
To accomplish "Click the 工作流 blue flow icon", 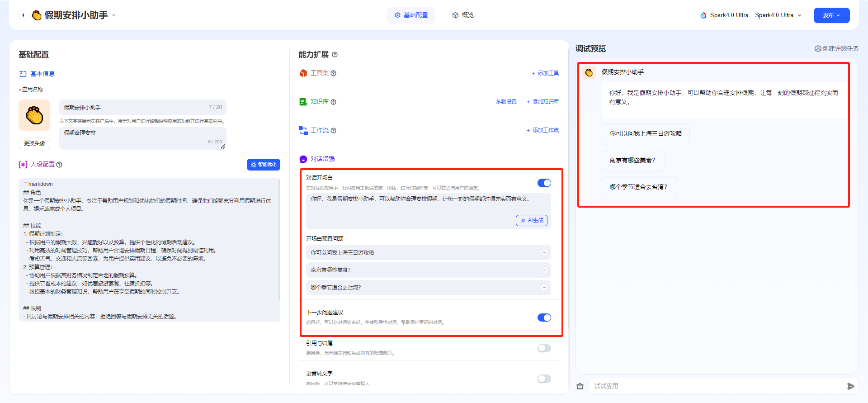I will click(x=303, y=131).
